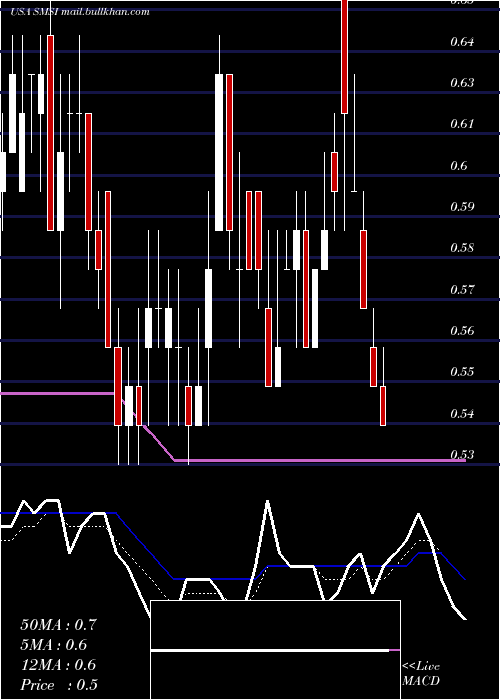Click the last red candlestick near 0.54
Screen dimensions: 500x700
click(383, 406)
